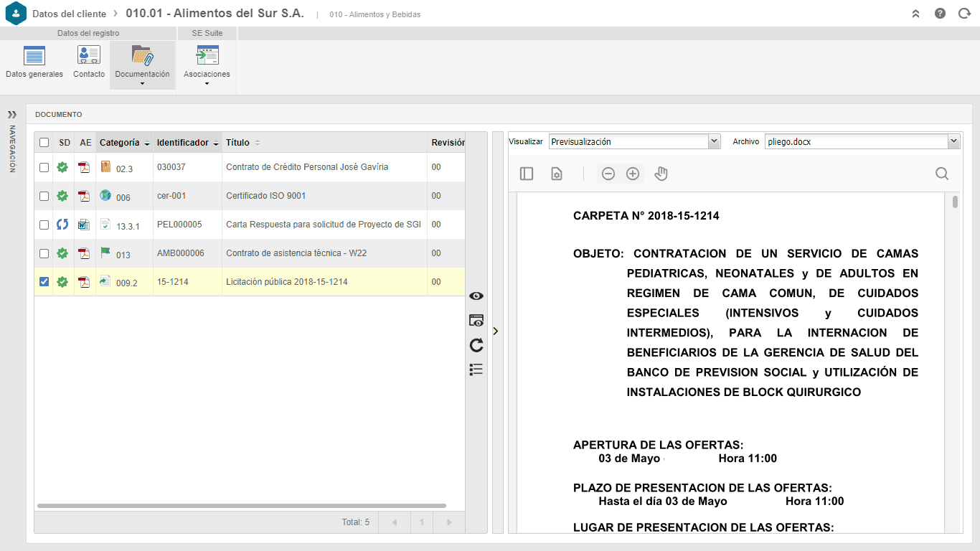Toggle the select-all documents checkbox
Screen dimensions: 980x551
point(44,143)
